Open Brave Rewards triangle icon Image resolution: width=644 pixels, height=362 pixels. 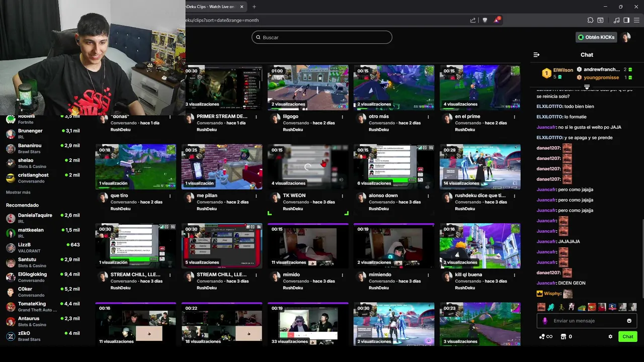click(497, 20)
